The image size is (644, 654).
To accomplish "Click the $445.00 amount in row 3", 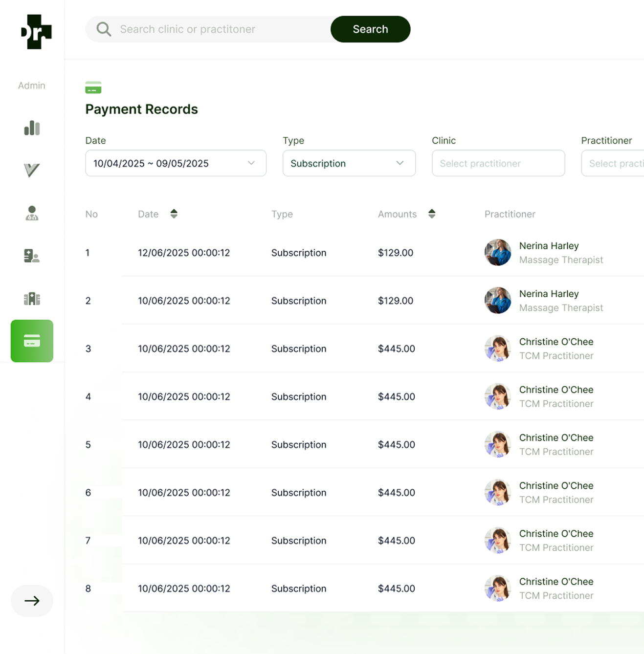I will tap(397, 349).
